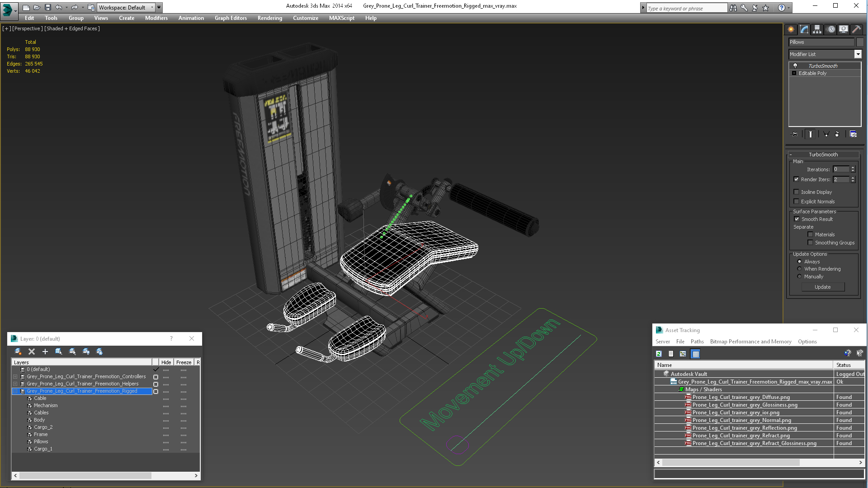This screenshot has height=488, width=868.
Task: Expand the Controllers layer tree node
Action: 15,376
